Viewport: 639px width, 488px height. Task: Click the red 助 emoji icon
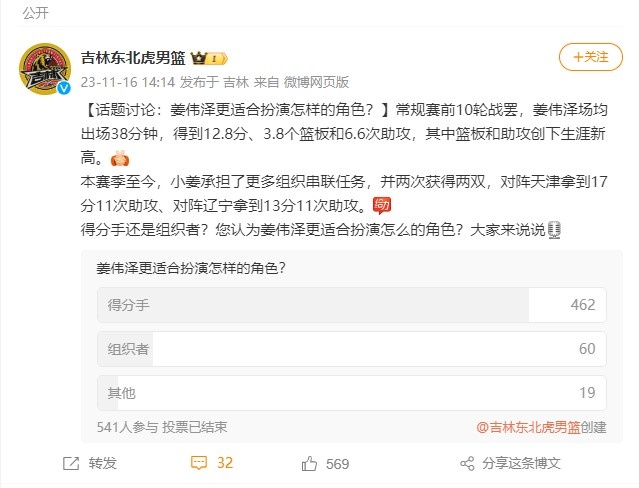pyautogui.click(x=381, y=205)
